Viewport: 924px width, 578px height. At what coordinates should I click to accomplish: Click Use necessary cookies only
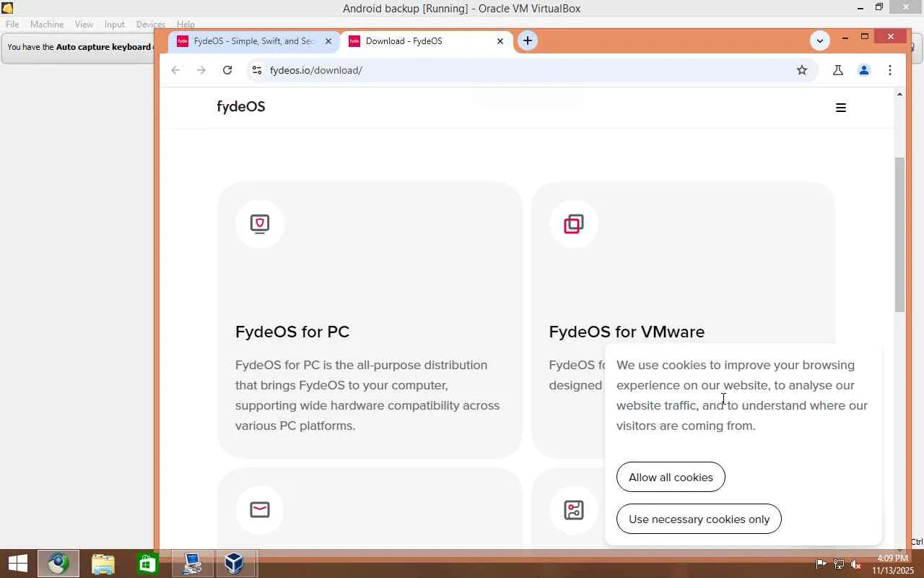699,519
